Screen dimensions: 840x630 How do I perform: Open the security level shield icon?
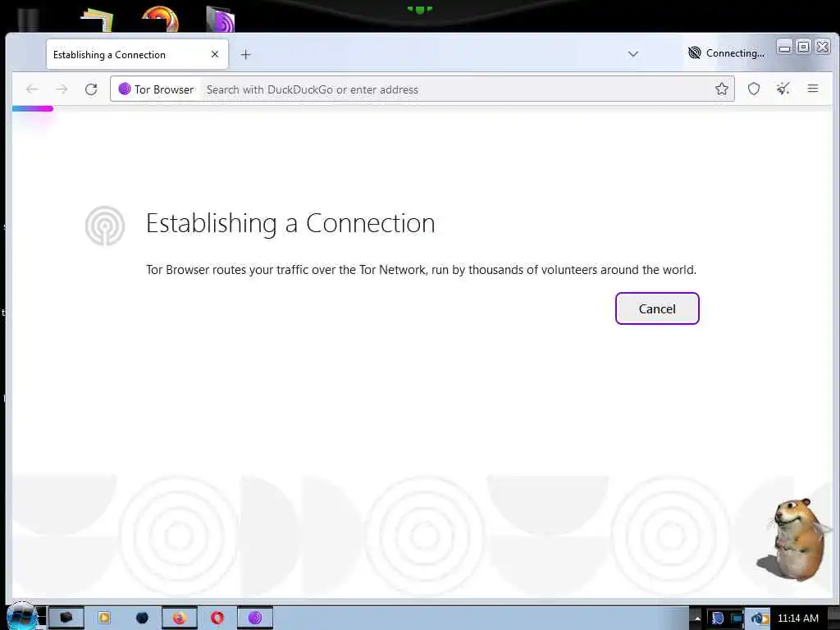point(754,89)
